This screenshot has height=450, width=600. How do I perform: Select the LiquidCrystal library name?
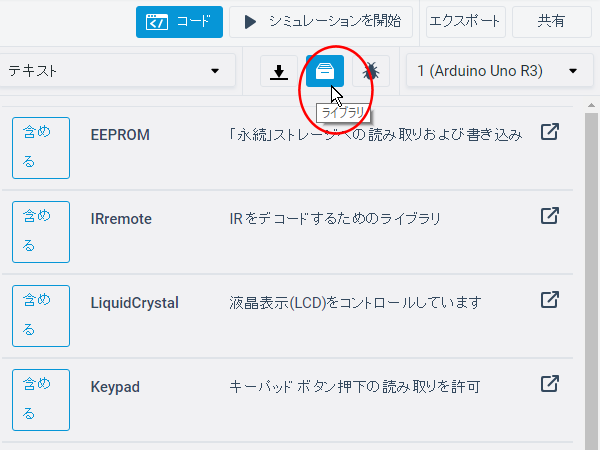134,302
